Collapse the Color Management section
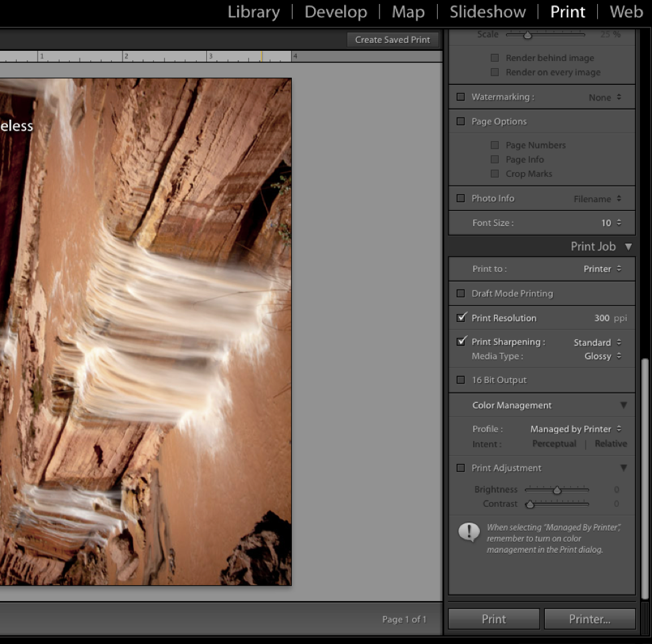Viewport: 652px width, 644px height. 623,405
